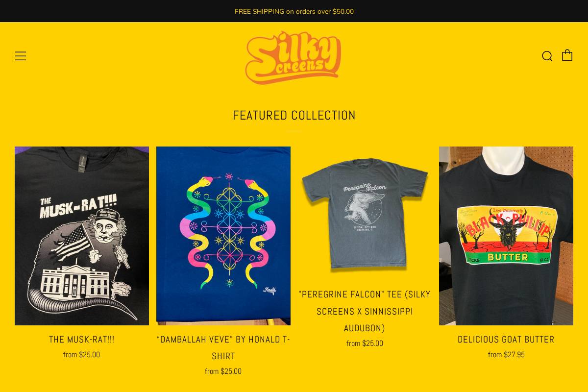
Task: Click "Peregrine Falcon" Tee product title
Action: 365,311
